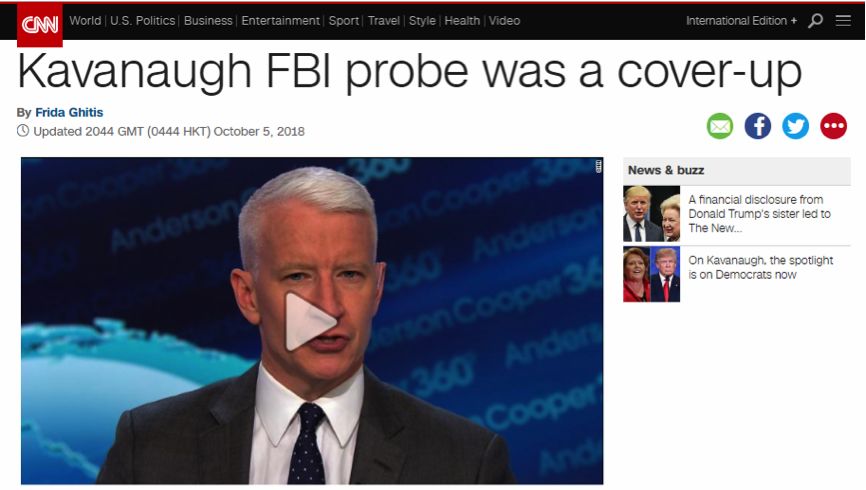
Task: Open the Trump's sister financial disclosure story
Action: [x=759, y=214]
